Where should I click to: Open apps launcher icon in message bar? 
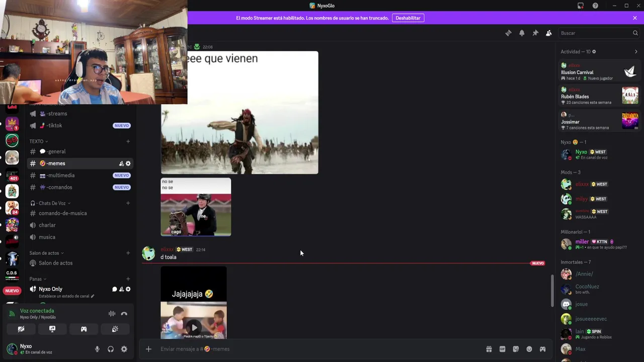pyautogui.click(x=542, y=349)
